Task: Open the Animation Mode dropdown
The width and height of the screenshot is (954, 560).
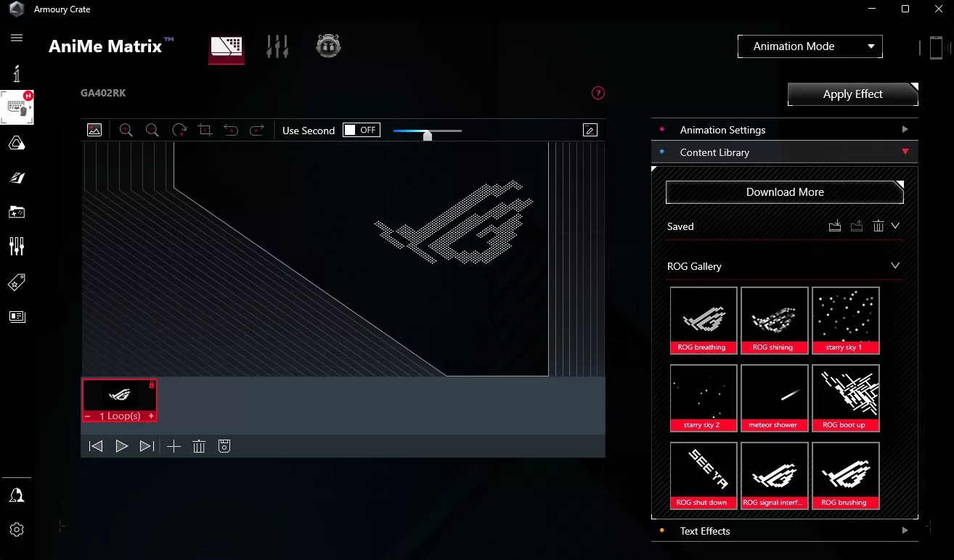Action: 810,46
